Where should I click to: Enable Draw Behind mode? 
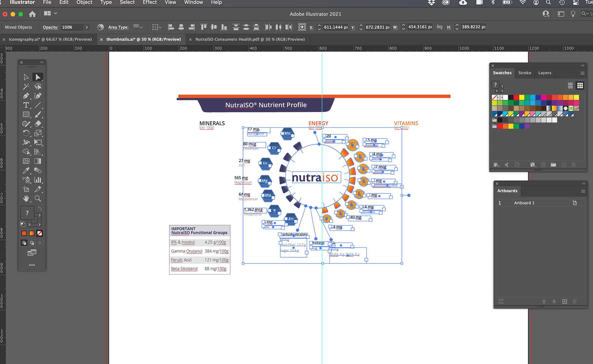coord(32,243)
